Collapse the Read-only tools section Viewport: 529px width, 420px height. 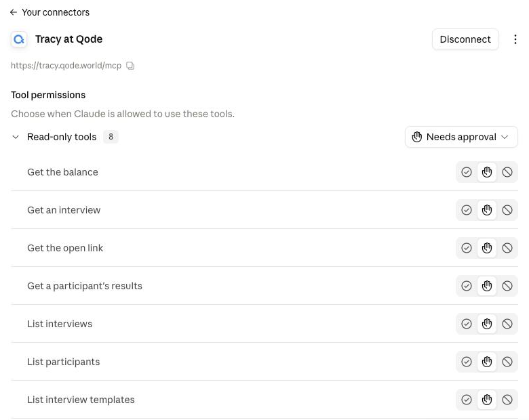click(x=16, y=137)
